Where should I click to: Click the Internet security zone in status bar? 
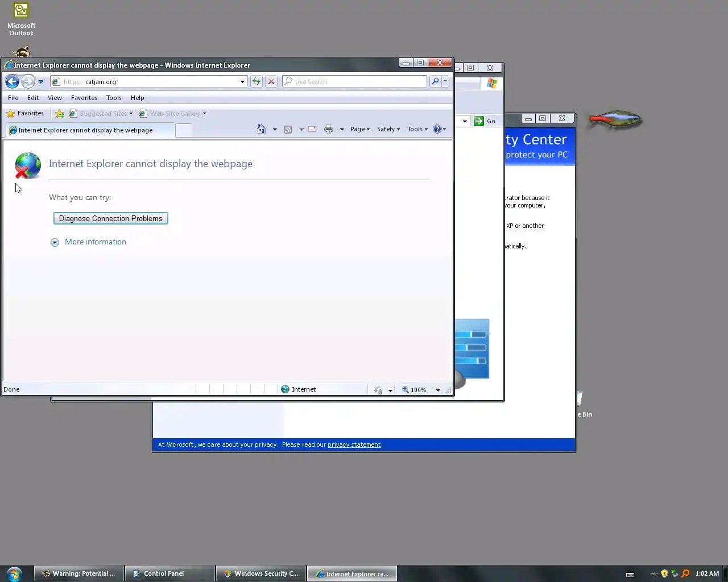coord(299,389)
